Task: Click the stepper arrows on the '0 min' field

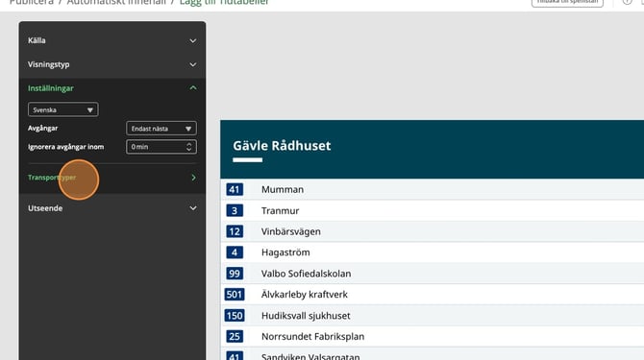Action: 189,147
